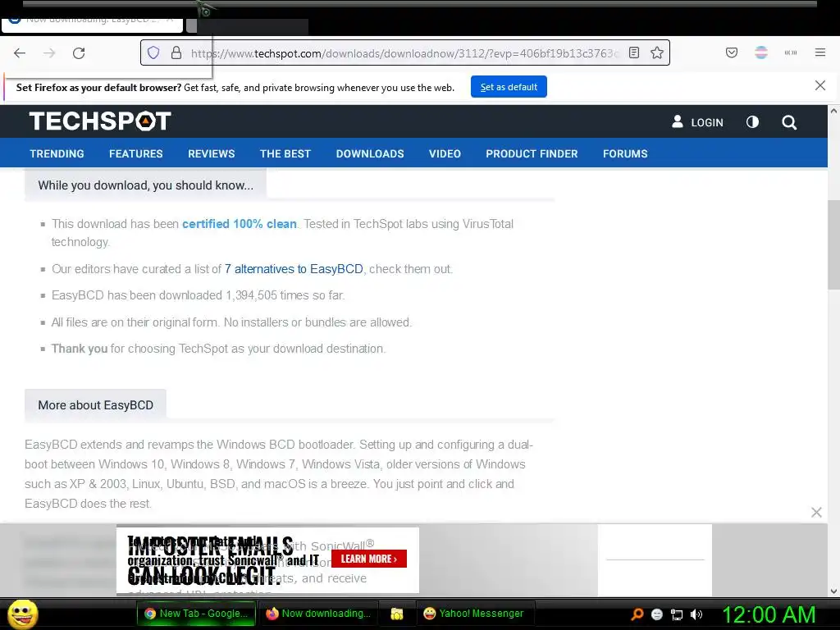Click the address bar URL field
Image resolution: width=840 pixels, height=630 pixels.
coord(404,53)
